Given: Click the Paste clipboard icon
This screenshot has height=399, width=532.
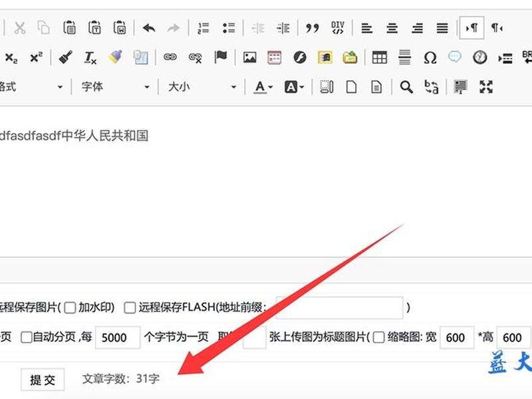Looking at the screenshot, I should [69, 28].
